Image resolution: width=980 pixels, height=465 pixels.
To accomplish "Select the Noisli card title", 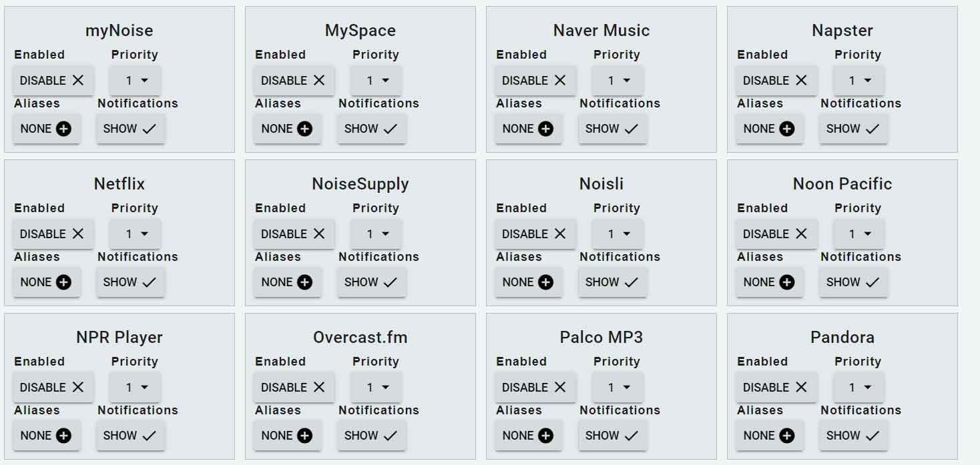I will click(x=601, y=184).
